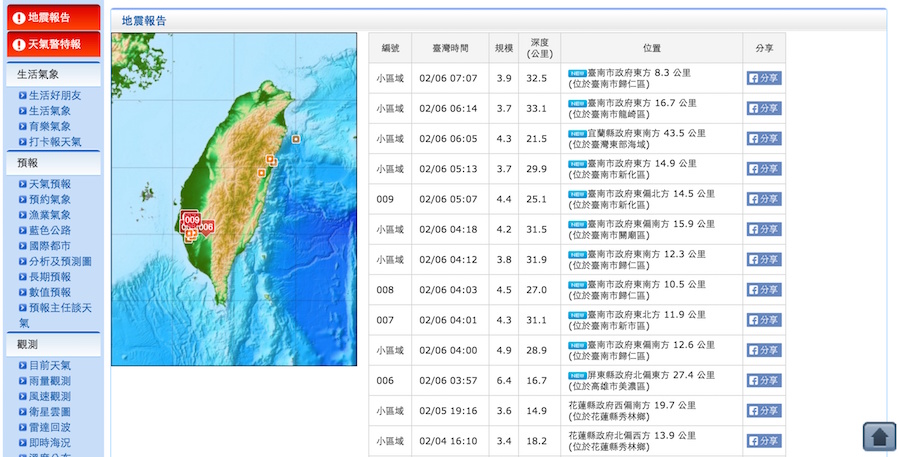
Task: Open 天氣預報 link
Action: coord(50,184)
